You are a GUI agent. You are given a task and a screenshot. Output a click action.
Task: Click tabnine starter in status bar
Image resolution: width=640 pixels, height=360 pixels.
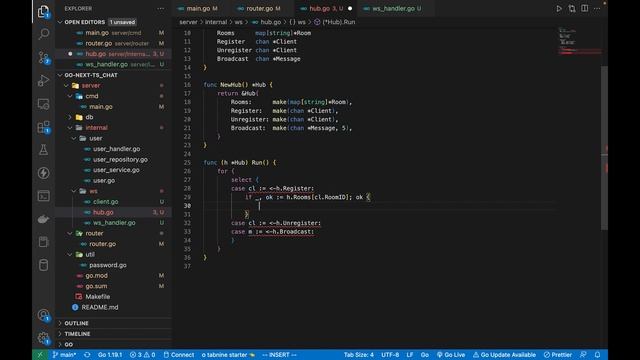[x=228, y=355]
